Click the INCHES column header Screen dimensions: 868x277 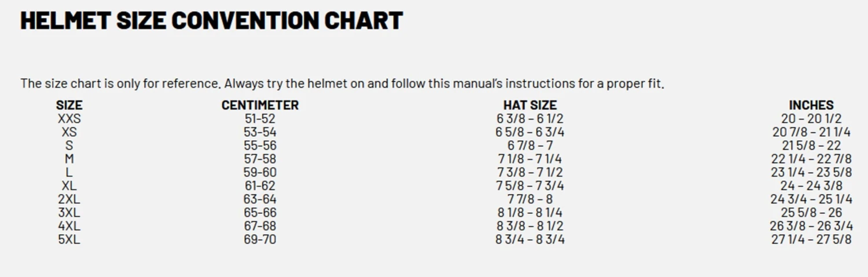coord(811,105)
